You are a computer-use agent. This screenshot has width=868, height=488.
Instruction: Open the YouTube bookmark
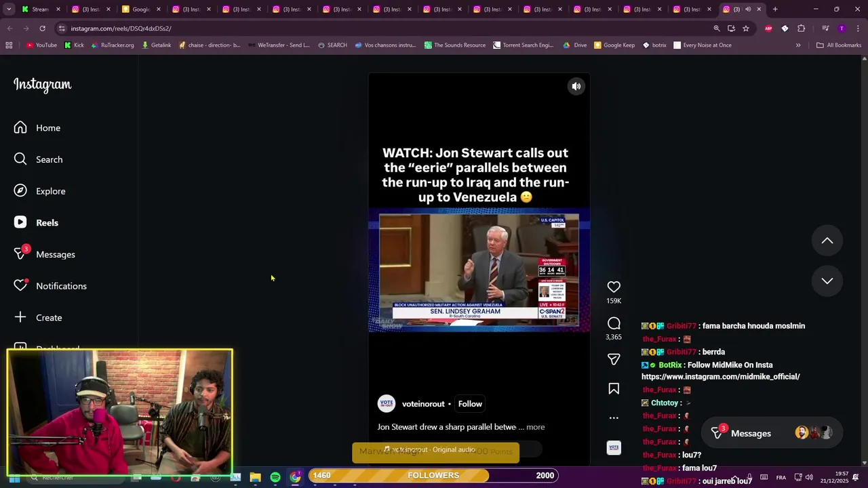(41, 45)
